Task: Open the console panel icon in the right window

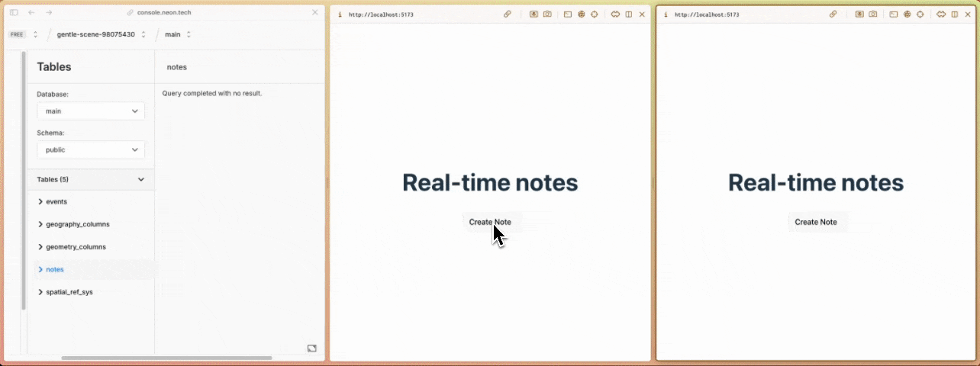Action: click(x=894, y=14)
